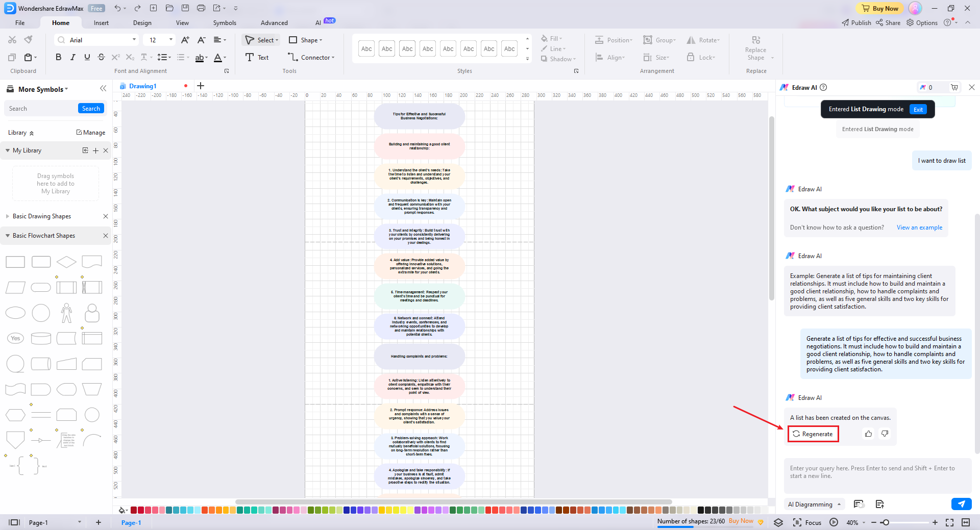Click the Format Painter icon
This screenshot has width=980, height=530.
click(29, 40)
